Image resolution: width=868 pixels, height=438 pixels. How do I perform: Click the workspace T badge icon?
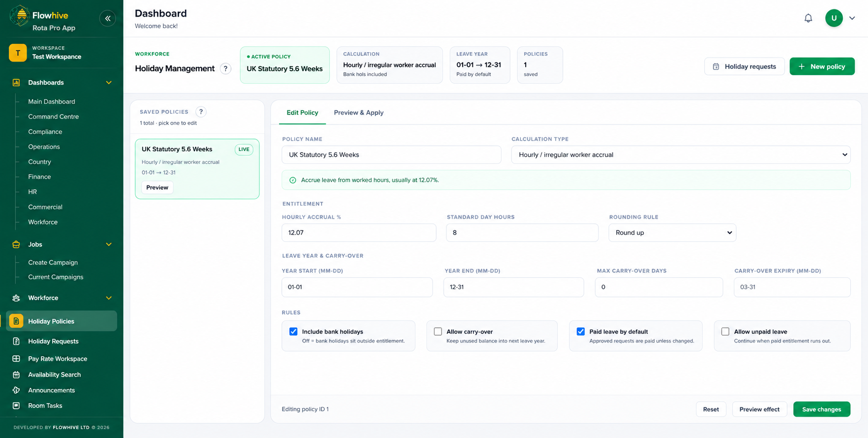[18, 53]
